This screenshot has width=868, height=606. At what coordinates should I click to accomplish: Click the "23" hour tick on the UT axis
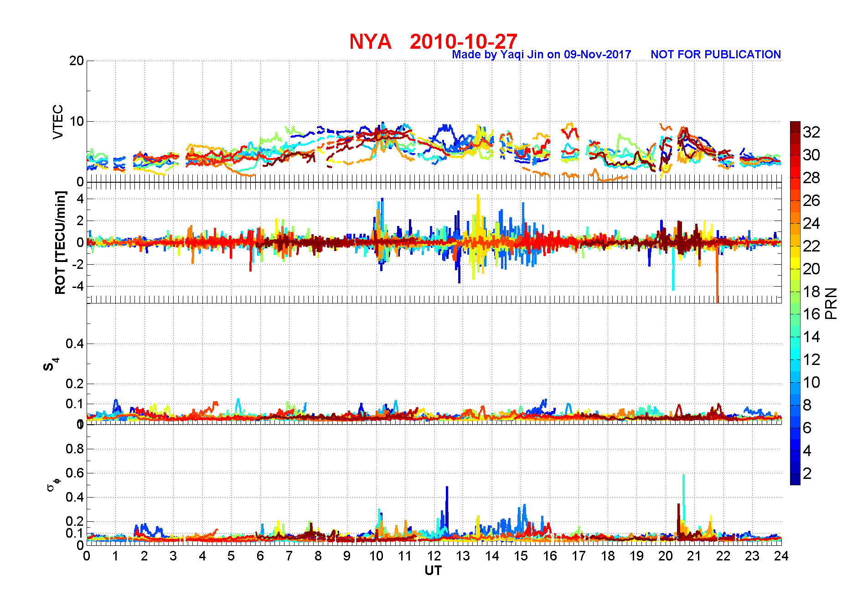click(752, 556)
